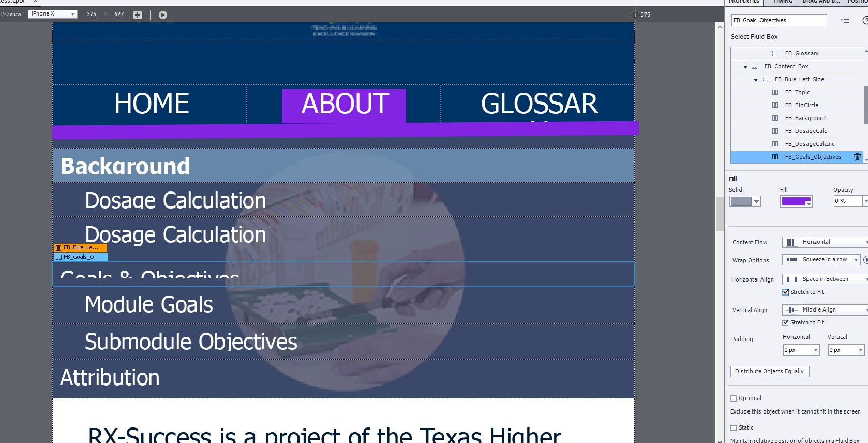Screen dimensions: 868x443
Task: Select Submodule Objectives item on stage
Action: 191,342
